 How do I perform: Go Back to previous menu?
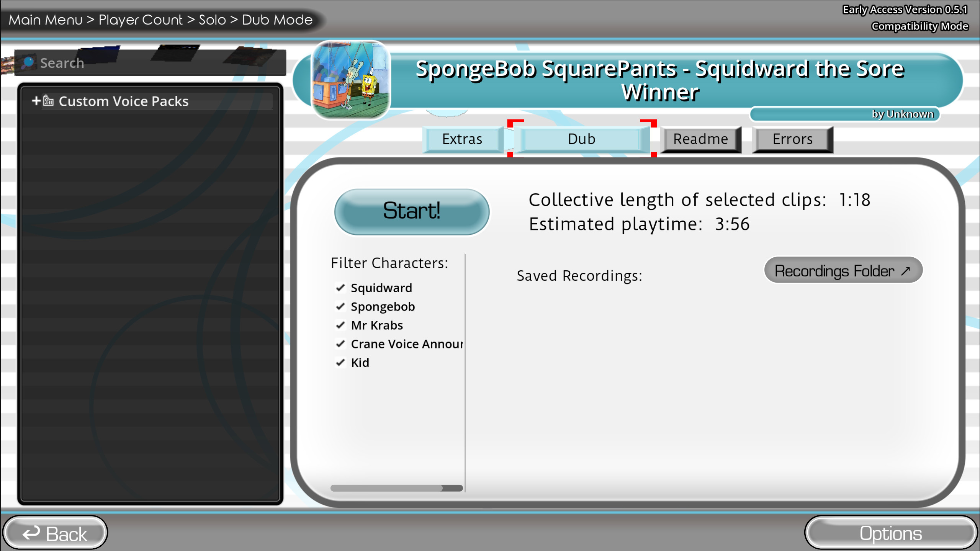tap(55, 533)
